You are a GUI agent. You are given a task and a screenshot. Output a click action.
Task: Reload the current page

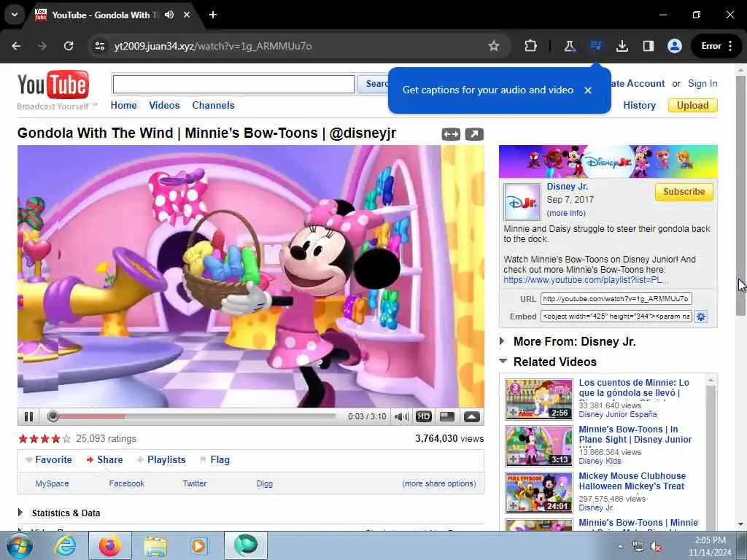click(x=69, y=46)
